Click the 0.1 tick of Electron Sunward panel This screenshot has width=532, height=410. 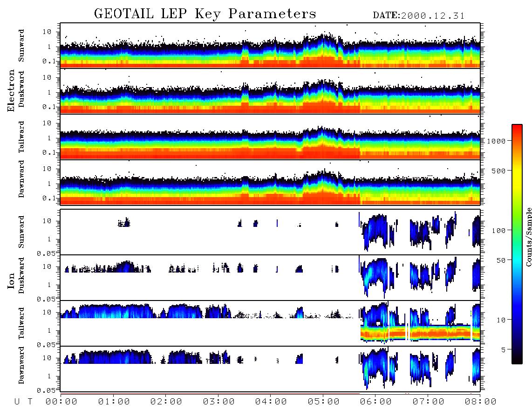pyautogui.click(x=49, y=61)
